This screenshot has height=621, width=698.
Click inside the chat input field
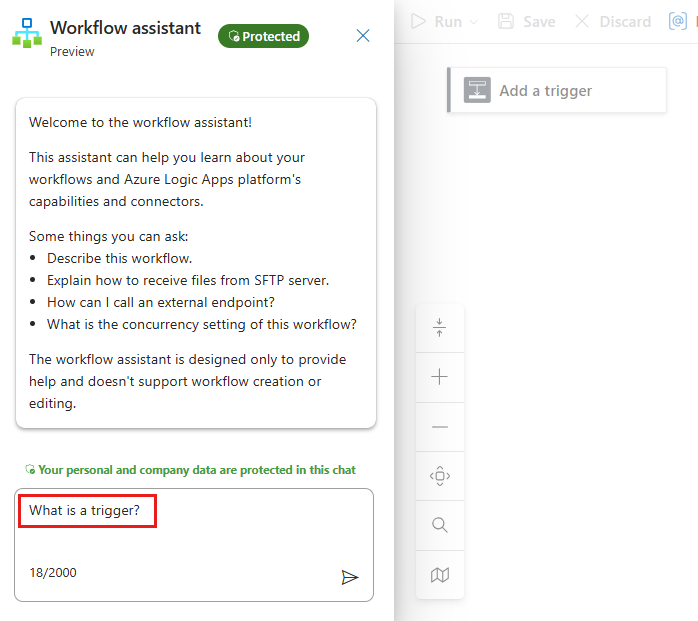tap(194, 545)
